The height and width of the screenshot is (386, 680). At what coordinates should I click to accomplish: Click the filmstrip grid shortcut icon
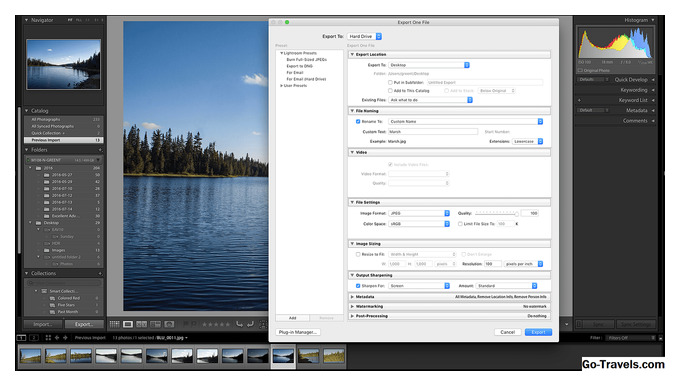click(x=48, y=337)
